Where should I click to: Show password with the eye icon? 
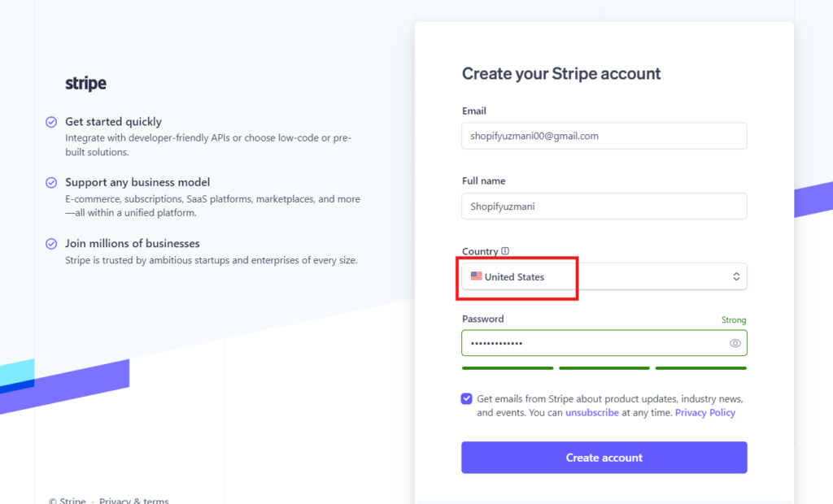[735, 343]
